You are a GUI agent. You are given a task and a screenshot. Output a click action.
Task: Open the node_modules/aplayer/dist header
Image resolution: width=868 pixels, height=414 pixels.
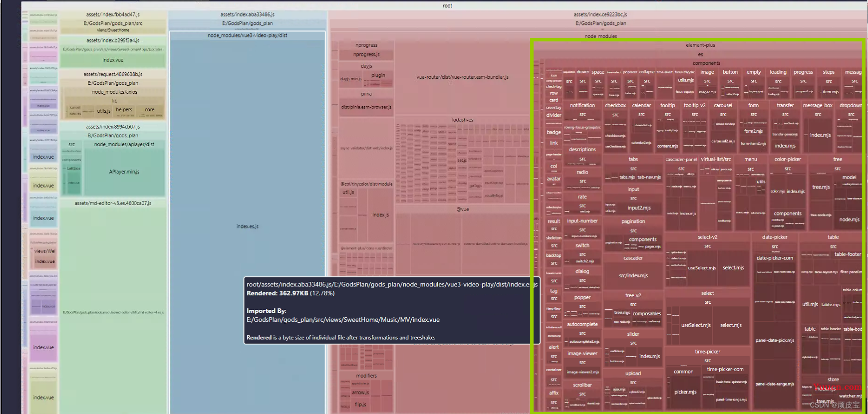coord(124,144)
